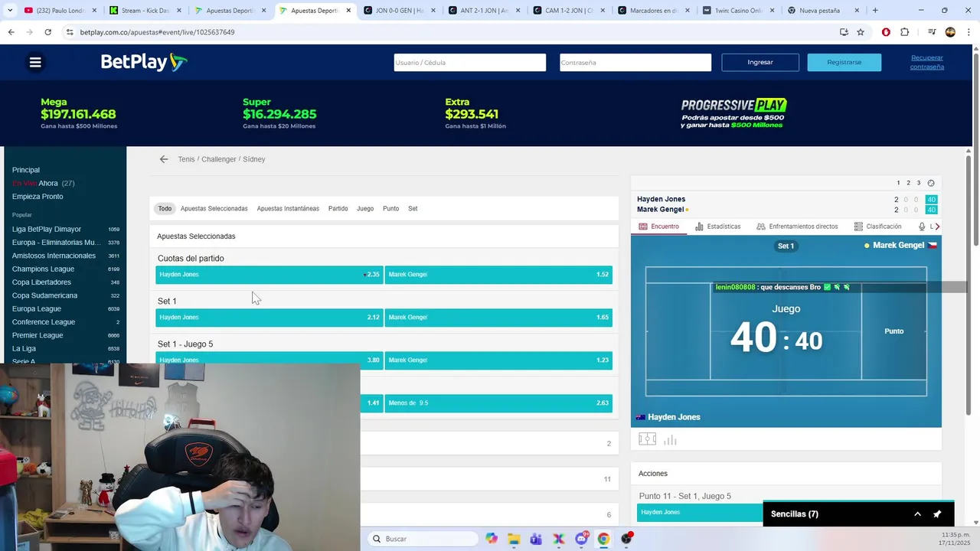Open the Estadísticas tab
This screenshot has width=980, height=551.
(717, 227)
